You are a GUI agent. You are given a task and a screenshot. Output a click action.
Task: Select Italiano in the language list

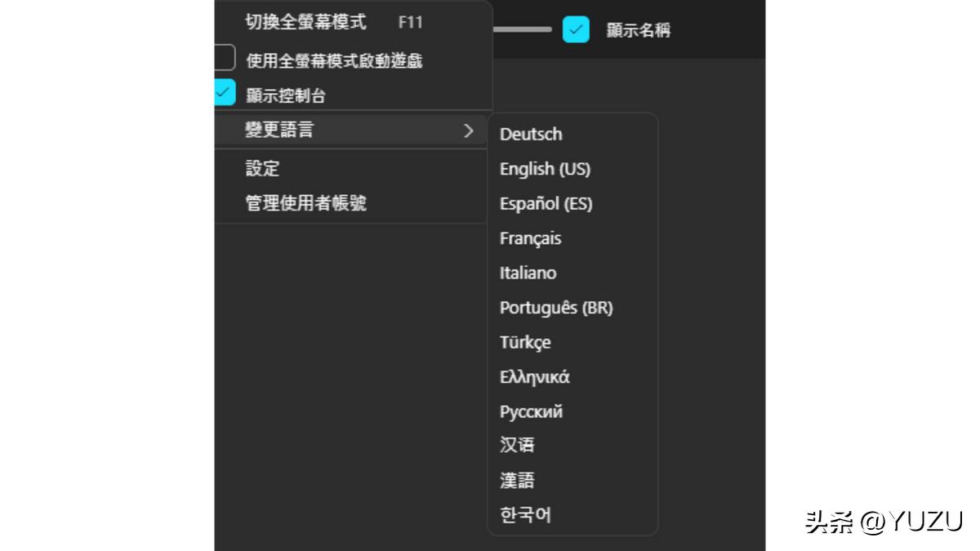pyautogui.click(x=528, y=273)
